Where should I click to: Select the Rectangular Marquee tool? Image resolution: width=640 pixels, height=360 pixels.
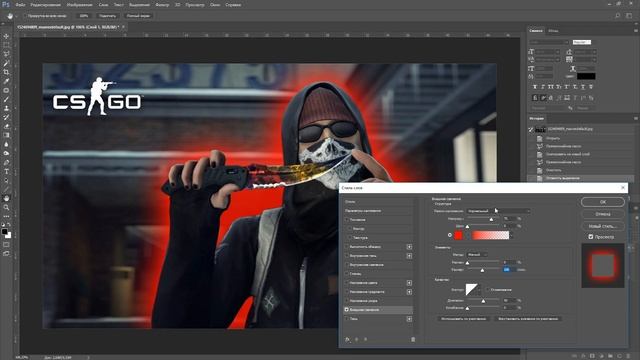coord(6,45)
